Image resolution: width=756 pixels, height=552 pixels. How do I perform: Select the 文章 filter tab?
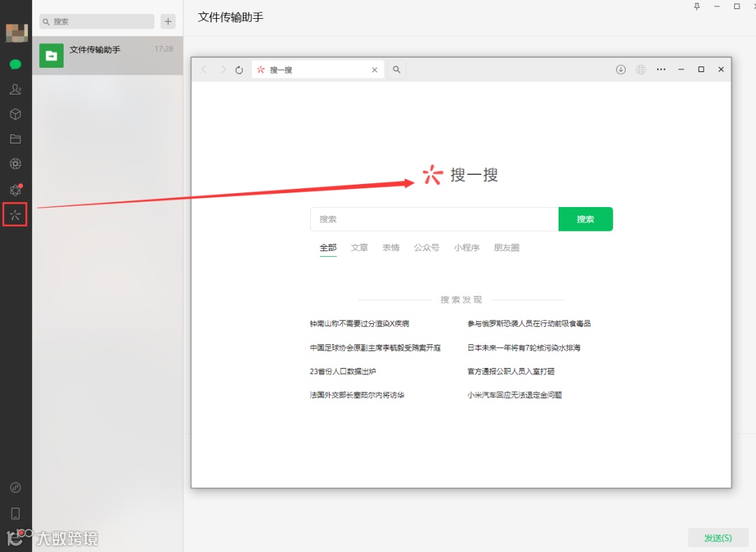[359, 248]
